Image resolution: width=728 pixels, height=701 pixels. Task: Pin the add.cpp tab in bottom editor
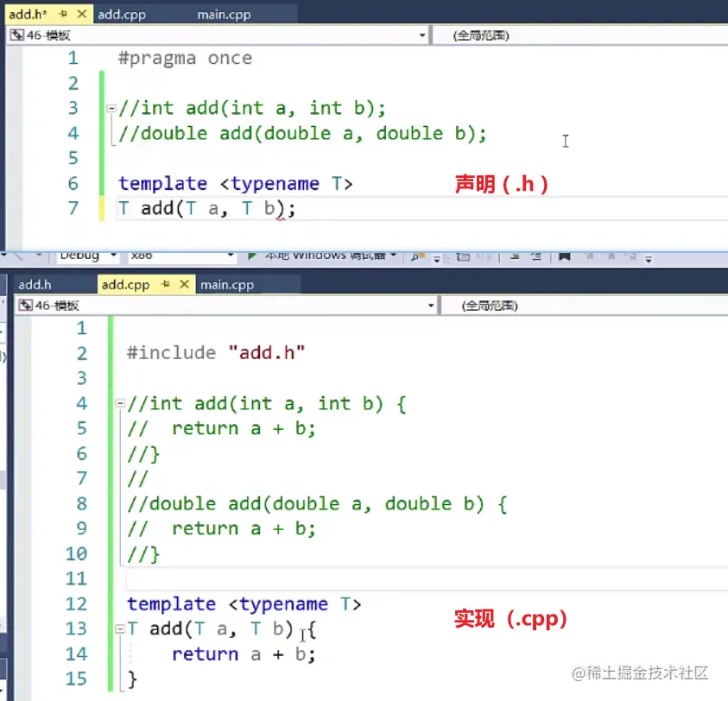click(x=165, y=284)
